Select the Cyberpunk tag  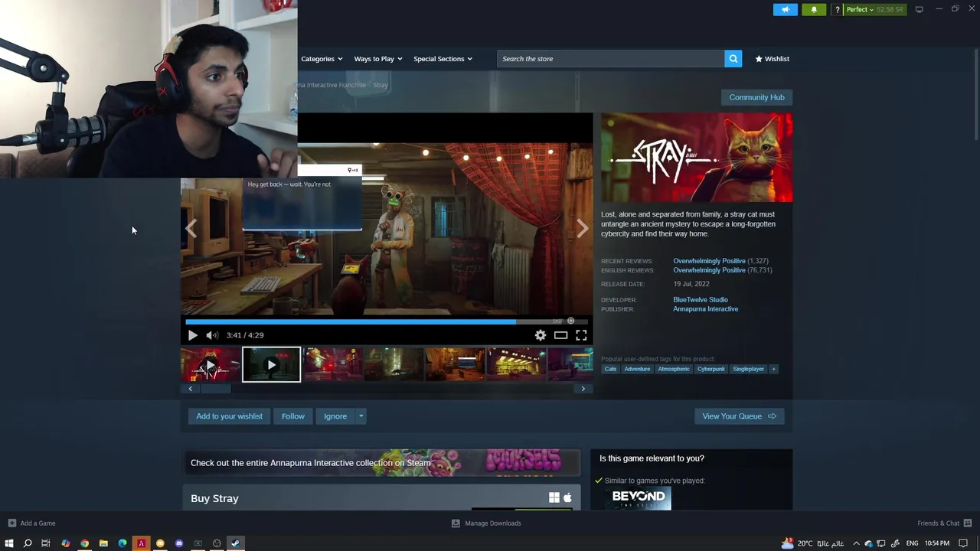(710, 369)
